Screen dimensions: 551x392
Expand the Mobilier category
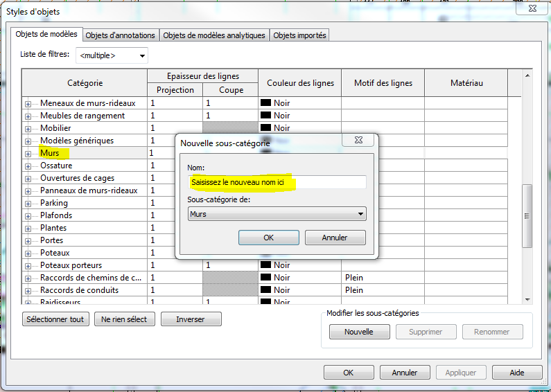click(x=28, y=129)
